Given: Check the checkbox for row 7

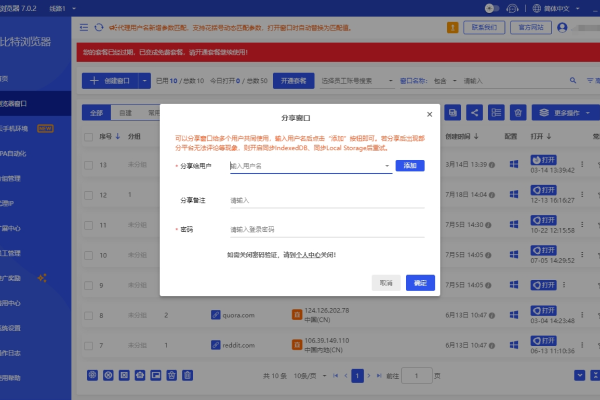Looking at the screenshot, I should point(88,346).
